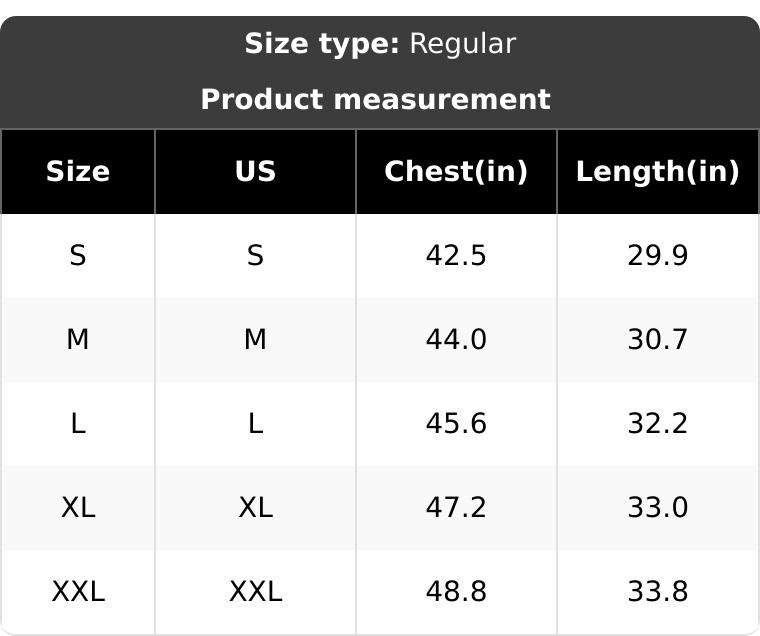Click the 44.0 chest measurement
760x636 pixels.
(x=456, y=340)
